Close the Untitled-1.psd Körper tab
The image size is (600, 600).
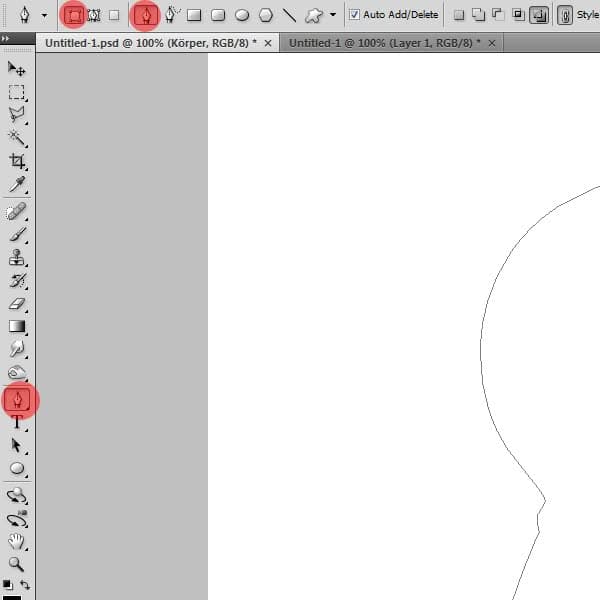tap(268, 44)
